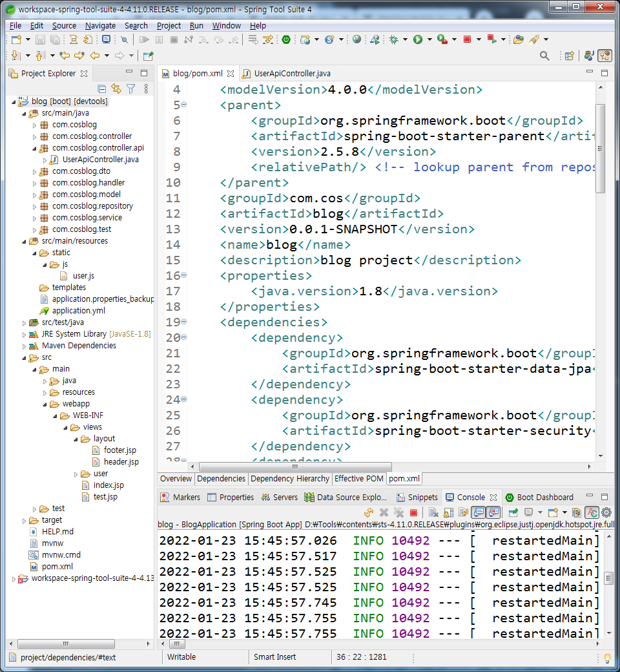Screen dimensions: 620x672
Task: Toggle Show Console on Standard Out change
Action: click(478, 512)
